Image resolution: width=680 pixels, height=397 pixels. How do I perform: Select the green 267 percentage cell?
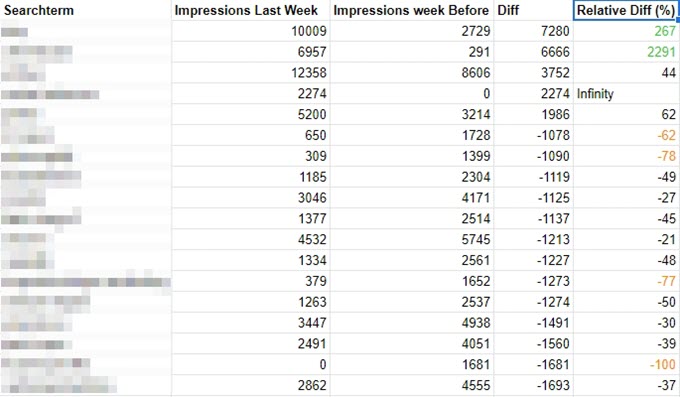click(x=626, y=31)
